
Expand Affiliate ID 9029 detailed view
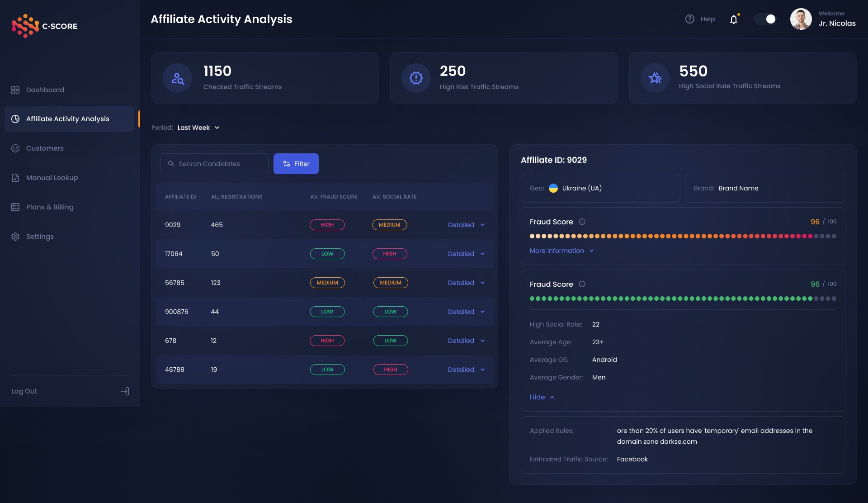coord(467,224)
